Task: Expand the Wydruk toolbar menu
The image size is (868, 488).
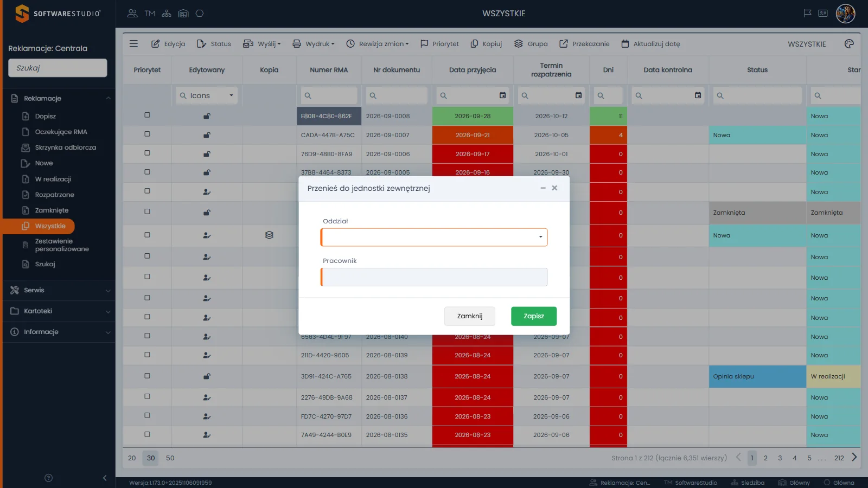Action: (x=314, y=44)
